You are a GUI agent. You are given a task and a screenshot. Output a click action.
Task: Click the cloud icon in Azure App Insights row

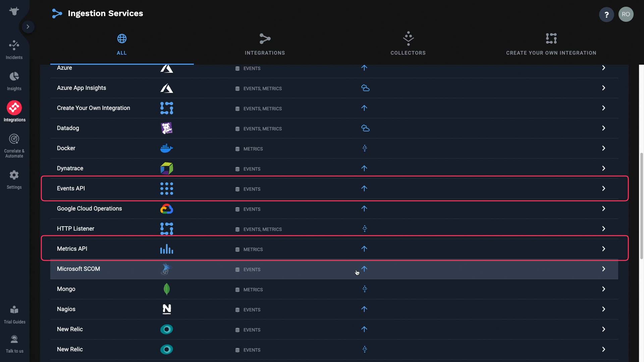tap(365, 88)
